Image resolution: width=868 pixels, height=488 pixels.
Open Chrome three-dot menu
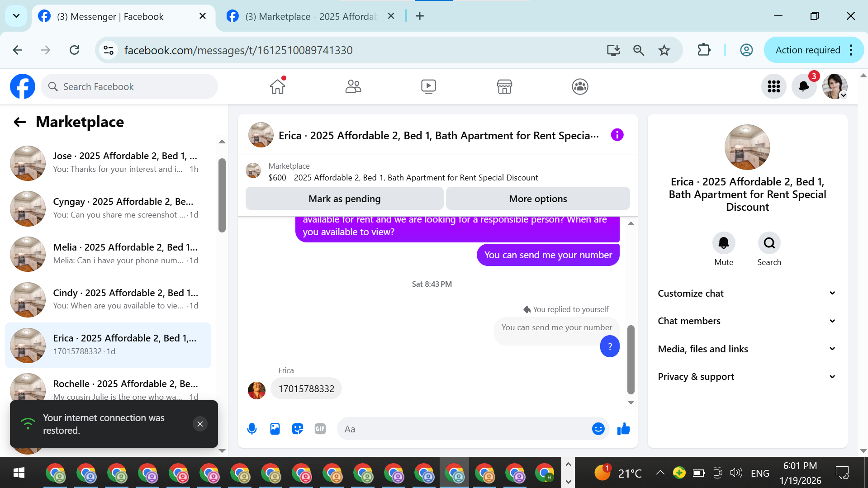pyautogui.click(x=851, y=50)
